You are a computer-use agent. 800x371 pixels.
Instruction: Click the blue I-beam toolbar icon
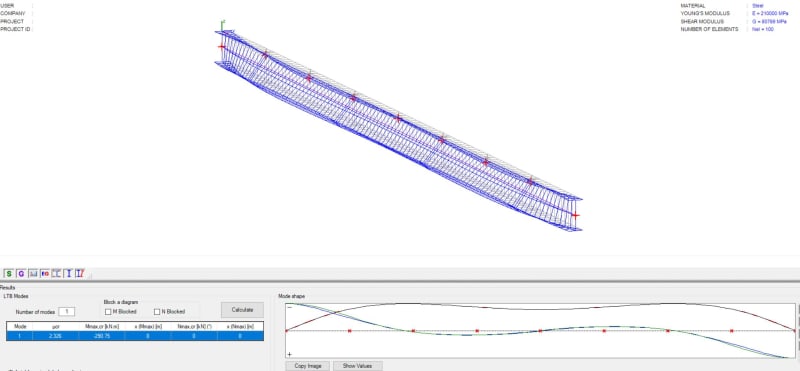pyautogui.click(x=68, y=274)
